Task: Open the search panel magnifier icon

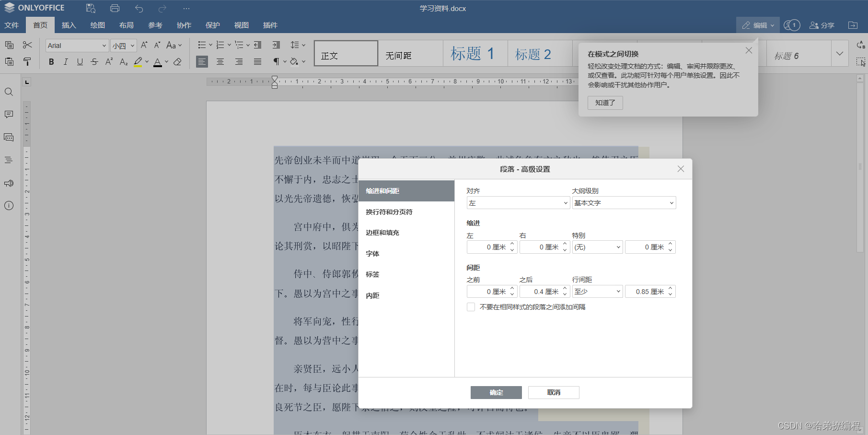Action: (9, 92)
